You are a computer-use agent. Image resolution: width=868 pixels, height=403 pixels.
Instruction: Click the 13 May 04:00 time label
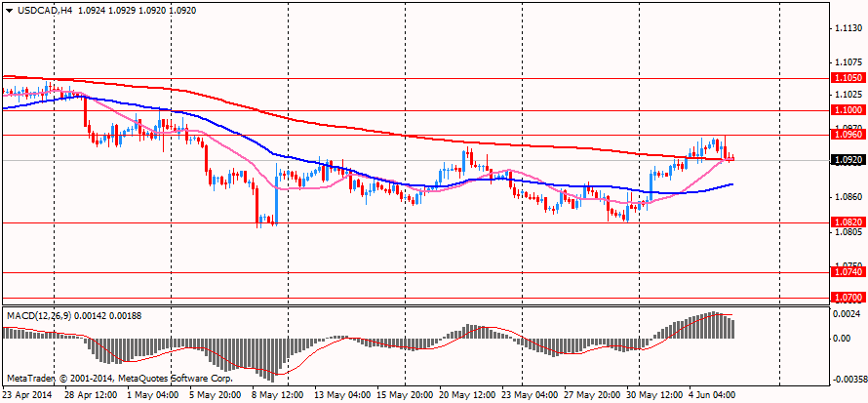point(342,395)
